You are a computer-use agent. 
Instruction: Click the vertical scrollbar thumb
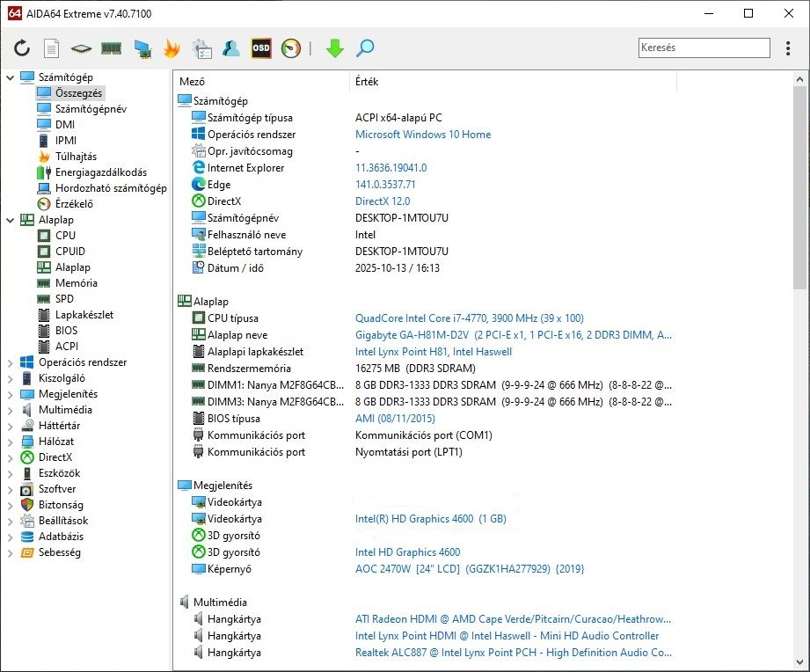[x=799, y=188]
